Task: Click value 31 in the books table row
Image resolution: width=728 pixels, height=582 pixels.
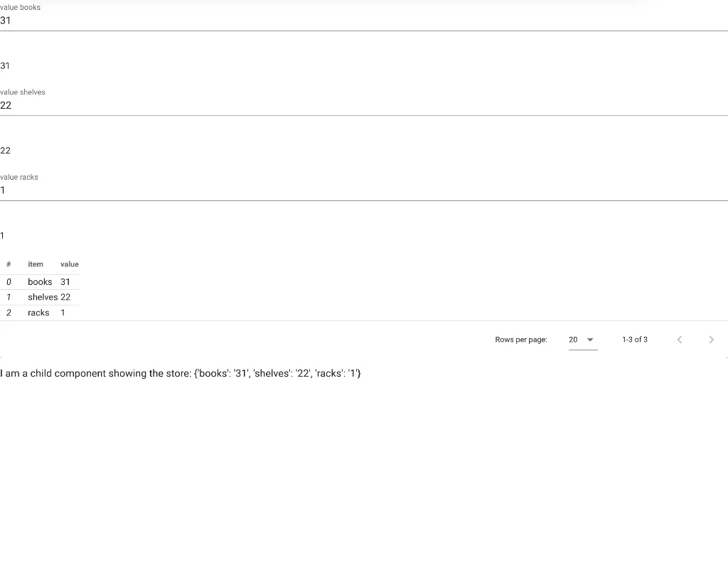Action: (x=65, y=282)
